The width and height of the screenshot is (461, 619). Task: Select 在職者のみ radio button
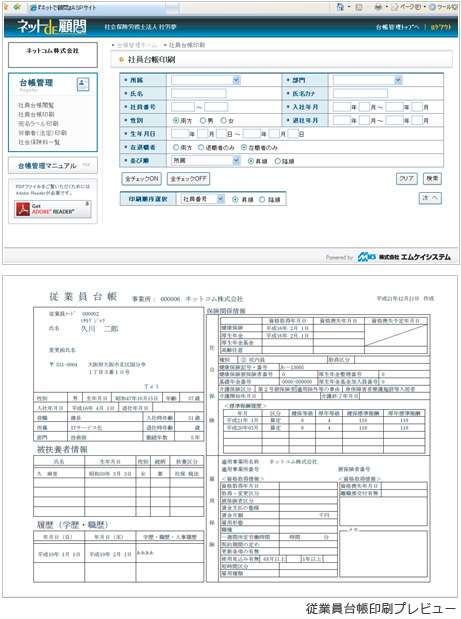244,147
